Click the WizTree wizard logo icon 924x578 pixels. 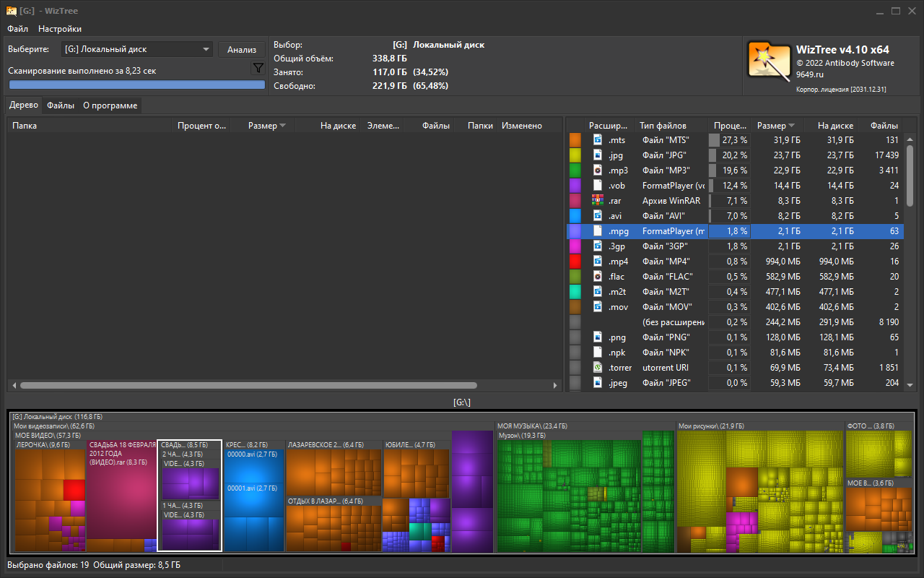[x=768, y=60]
